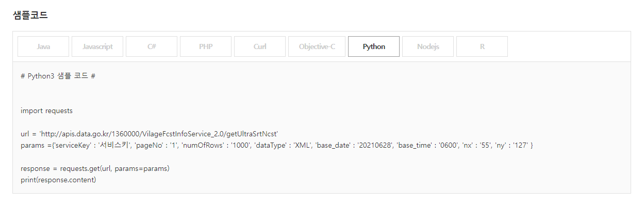
Task: Click the '20210628' base_date value
Action: click(375, 146)
